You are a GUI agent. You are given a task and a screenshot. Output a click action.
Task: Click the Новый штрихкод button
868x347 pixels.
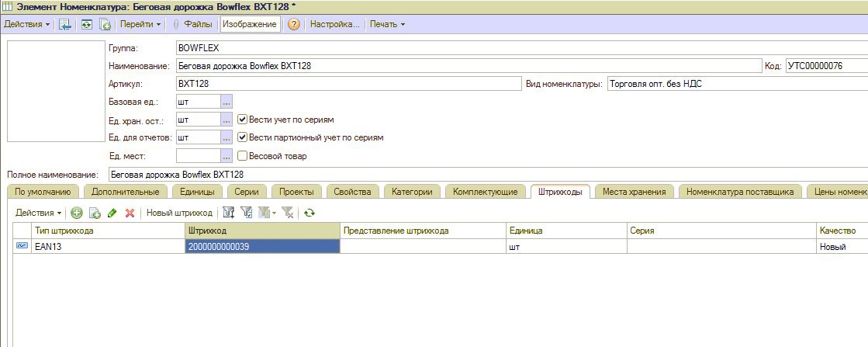pyautogui.click(x=179, y=213)
